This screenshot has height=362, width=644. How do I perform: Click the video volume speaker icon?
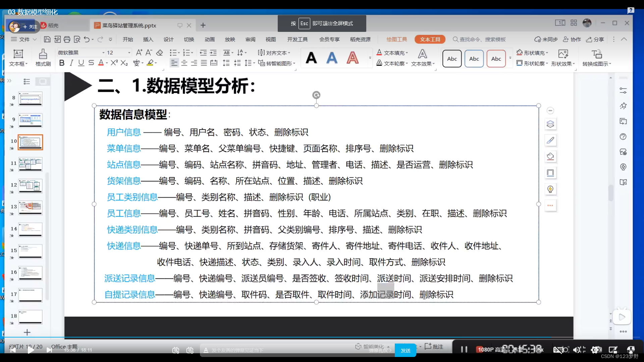(577, 350)
